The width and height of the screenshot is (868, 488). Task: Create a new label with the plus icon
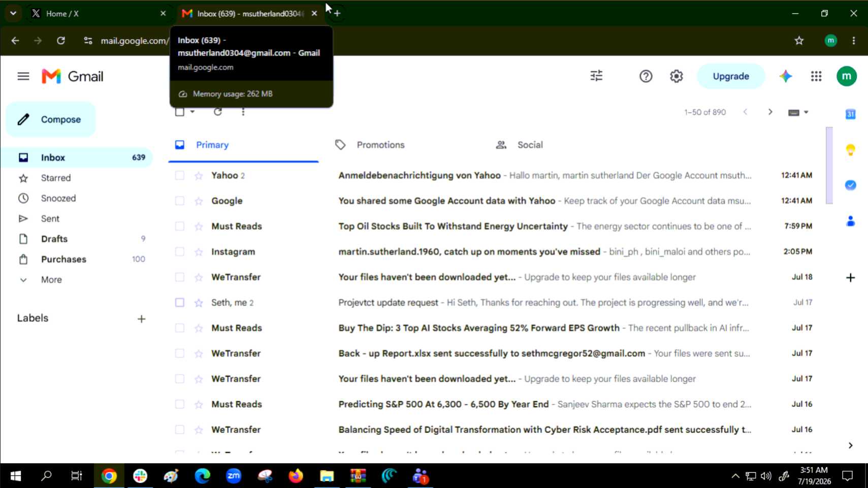tap(141, 319)
